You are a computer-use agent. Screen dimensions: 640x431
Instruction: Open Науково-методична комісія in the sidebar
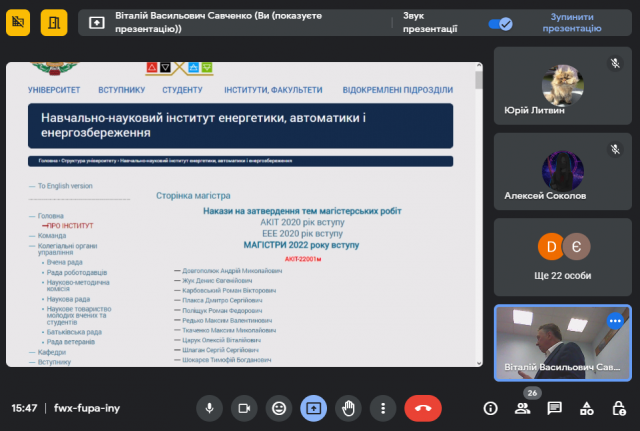coord(78,285)
